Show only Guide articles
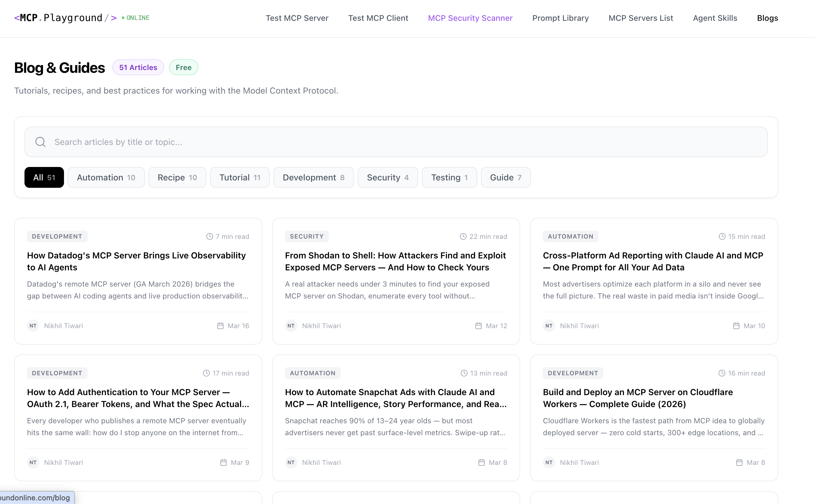815x504 pixels. [505, 177]
